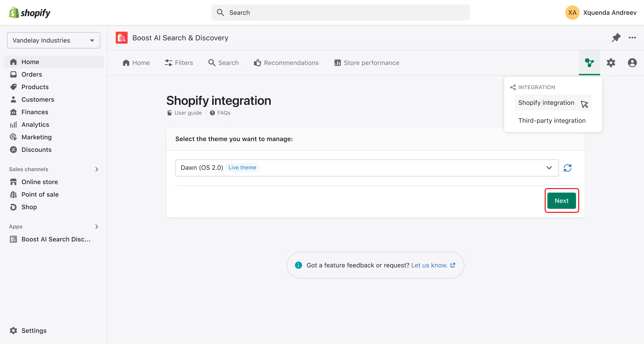
Task: Open the three-dot more options menu
Action: click(632, 38)
